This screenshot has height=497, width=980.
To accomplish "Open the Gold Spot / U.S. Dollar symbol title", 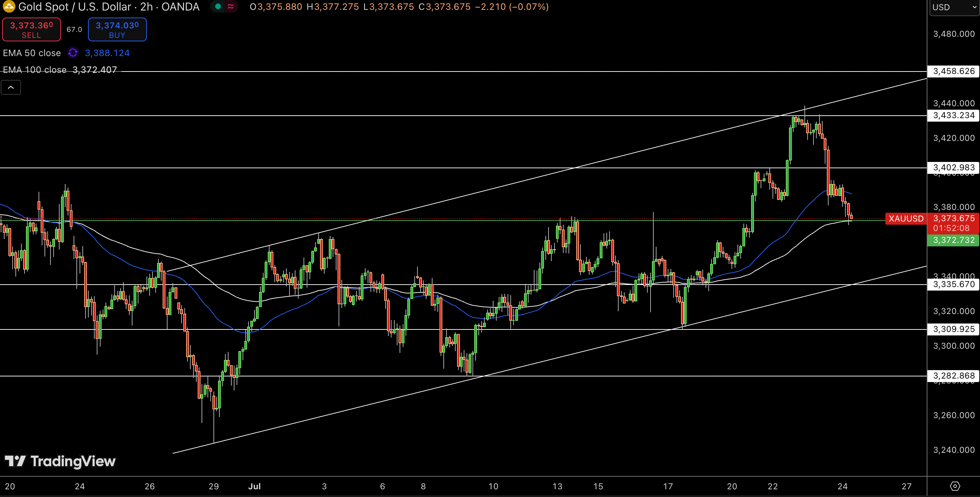I will tap(109, 7).
